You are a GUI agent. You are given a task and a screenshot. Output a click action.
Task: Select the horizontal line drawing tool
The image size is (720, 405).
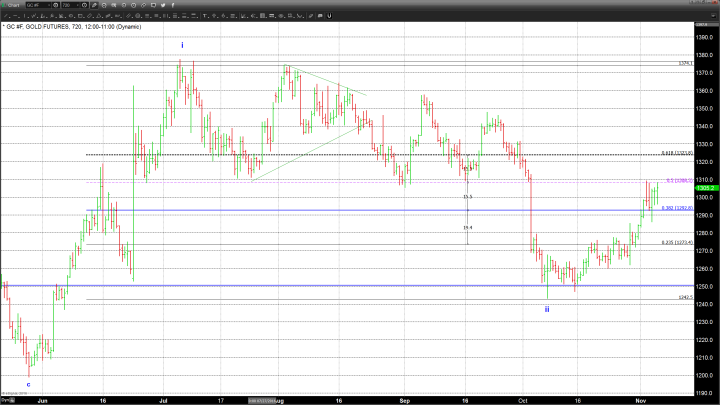(x=16, y=16)
